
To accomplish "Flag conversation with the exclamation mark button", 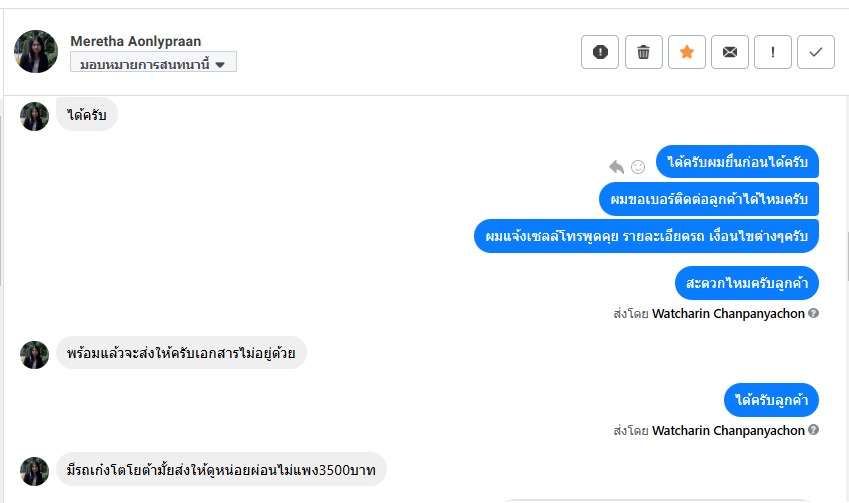I will coord(773,53).
